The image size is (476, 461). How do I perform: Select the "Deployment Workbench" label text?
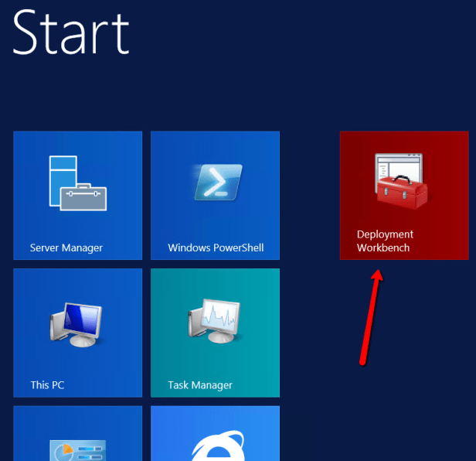point(385,241)
